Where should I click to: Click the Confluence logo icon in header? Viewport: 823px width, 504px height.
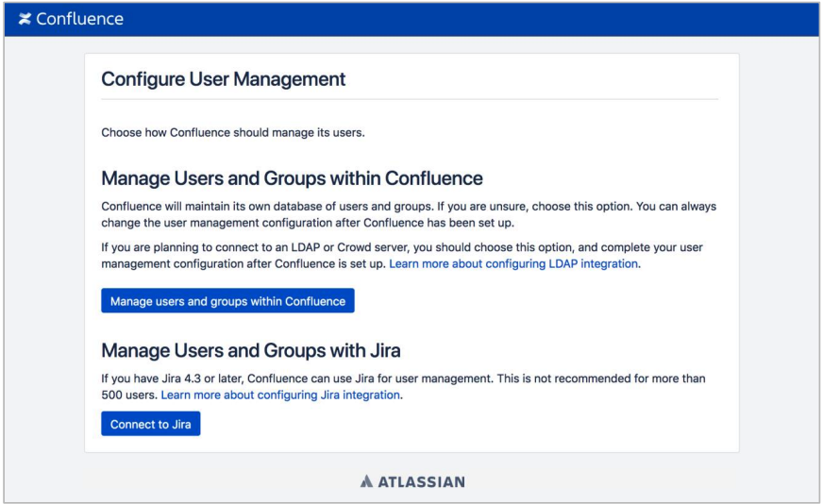coord(25,19)
